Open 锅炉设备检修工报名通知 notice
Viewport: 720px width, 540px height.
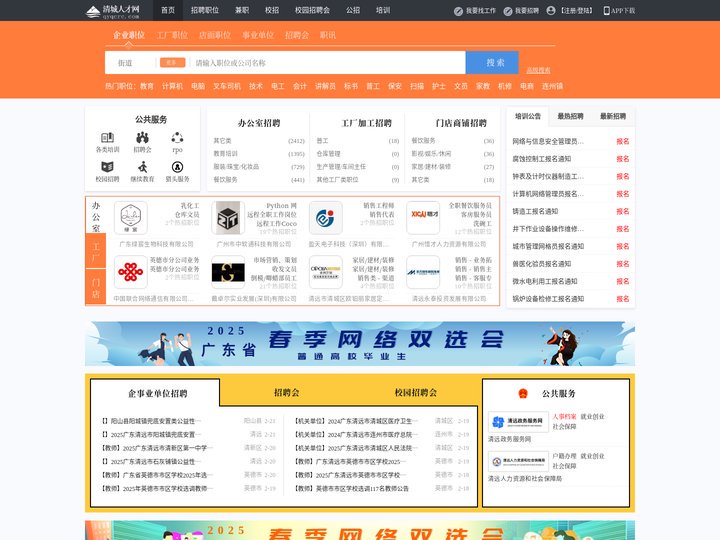coord(548,298)
